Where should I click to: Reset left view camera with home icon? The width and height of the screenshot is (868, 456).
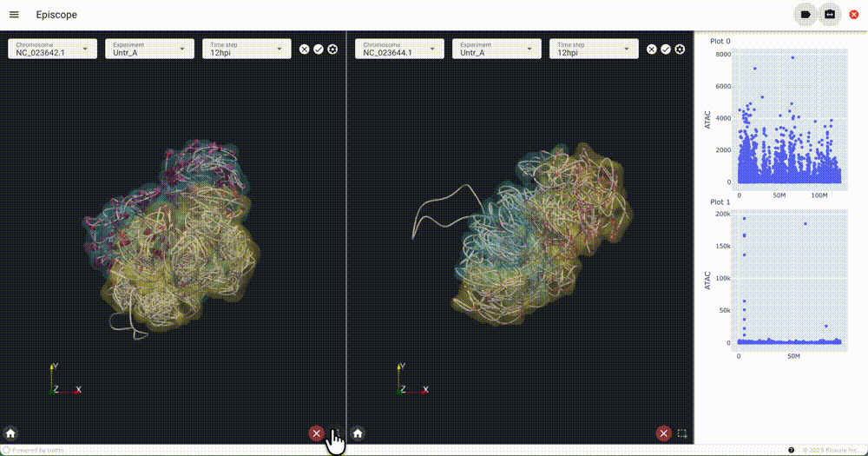click(10, 433)
